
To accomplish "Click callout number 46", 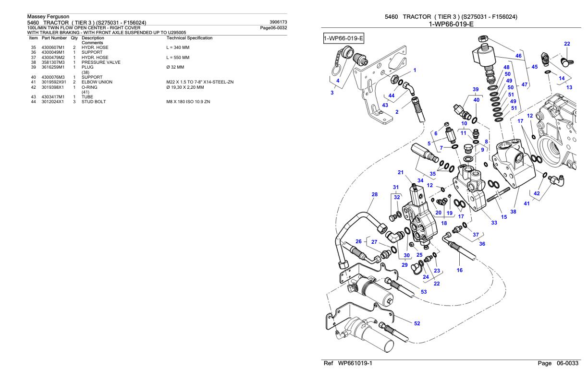I will tap(518, 56).
